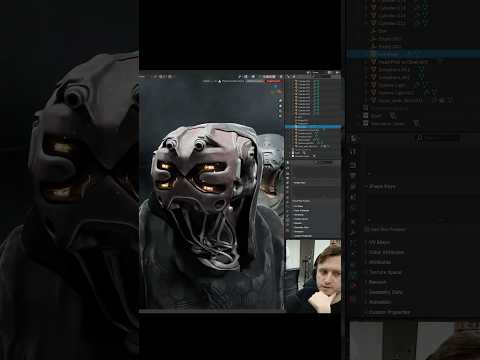Expand Custom Properties panel in enlarged dimmed properties

389,312
